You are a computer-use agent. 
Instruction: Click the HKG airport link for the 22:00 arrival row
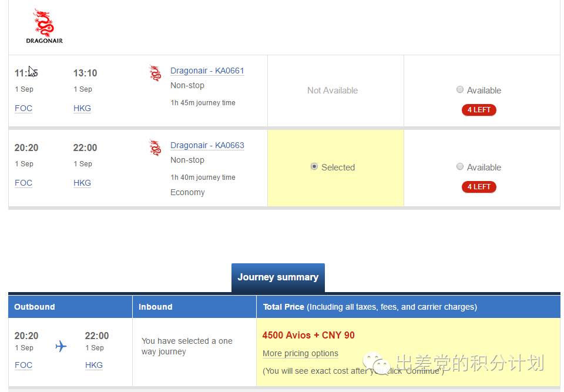click(82, 183)
